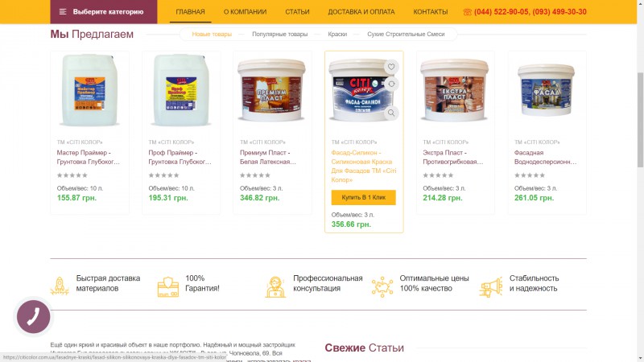Open quick view magnifier on Фасад-Силикон
Viewport: 644px width, 362px height.
click(391, 113)
